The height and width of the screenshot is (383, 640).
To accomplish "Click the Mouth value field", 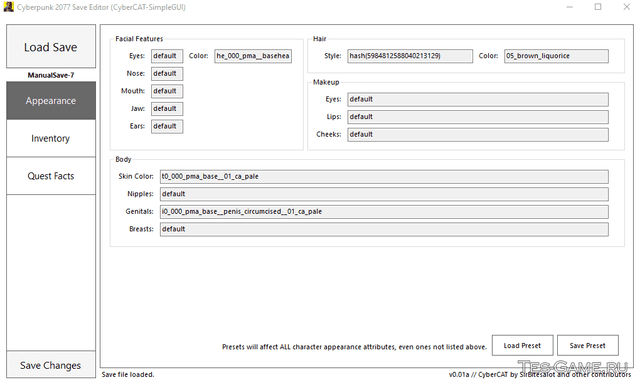I will (x=167, y=91).
